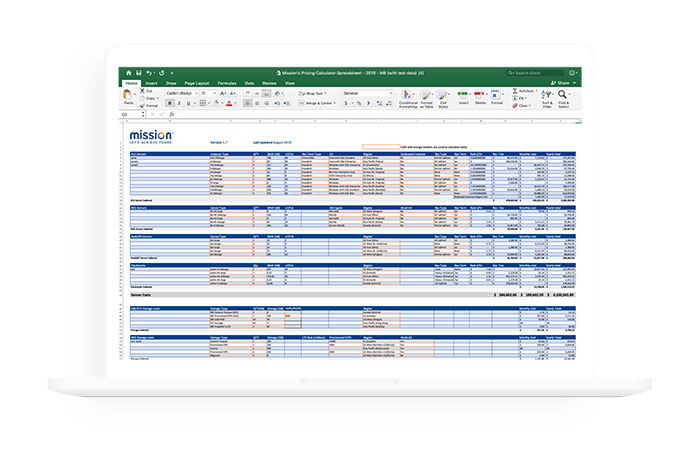Viewport: 700px width, 466px height.
Task: Paste clipboard contents using the Paste icon
Action: tap(128, 95)
